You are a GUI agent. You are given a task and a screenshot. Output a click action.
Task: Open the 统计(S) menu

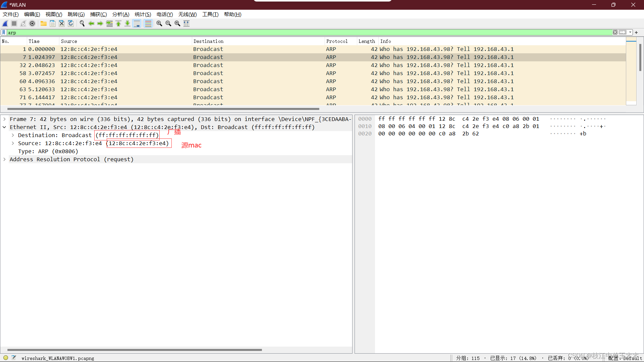(x=143, y=14)
